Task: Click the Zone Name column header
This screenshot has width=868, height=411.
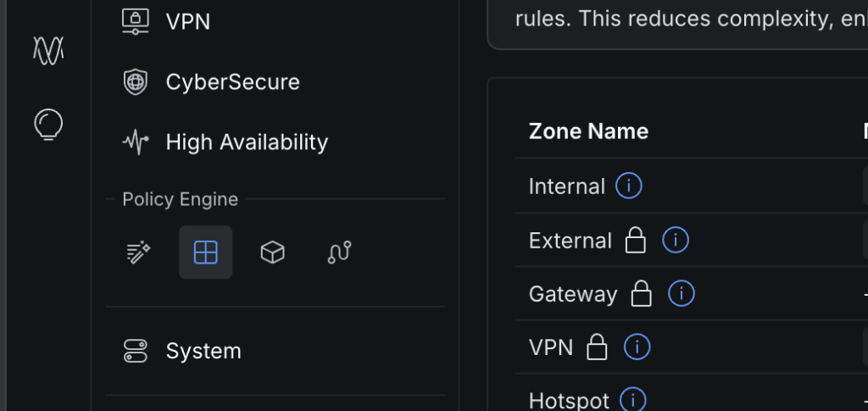Action: tap(588, 131)
